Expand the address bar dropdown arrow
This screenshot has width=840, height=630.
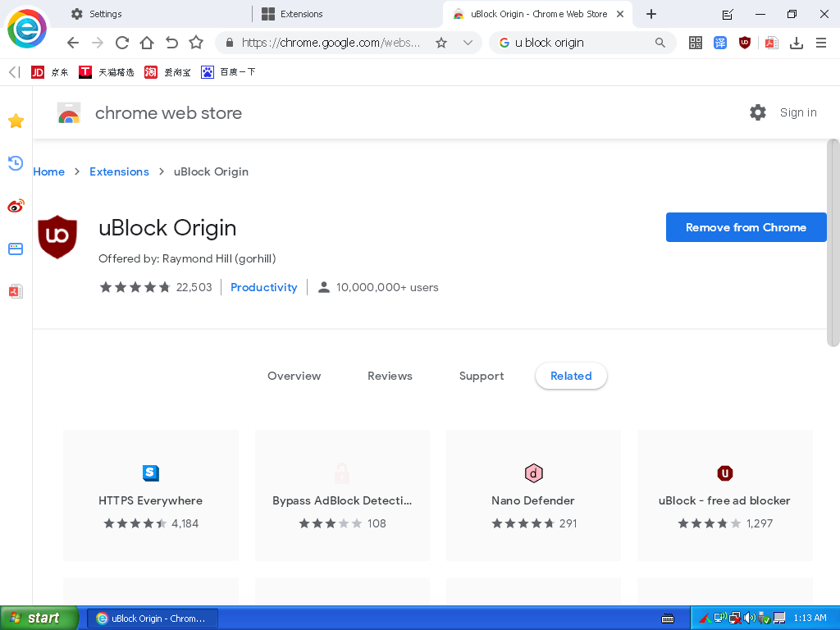pos(468,43)
